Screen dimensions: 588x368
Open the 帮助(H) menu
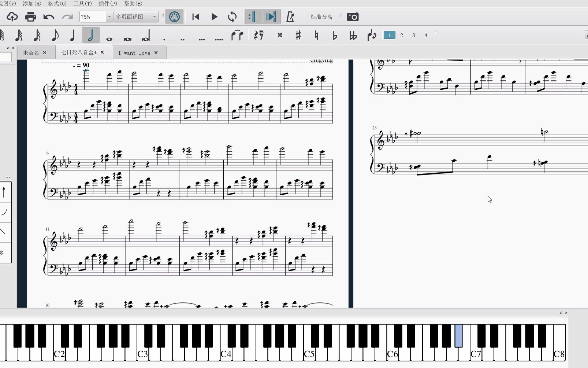point(133,4)
